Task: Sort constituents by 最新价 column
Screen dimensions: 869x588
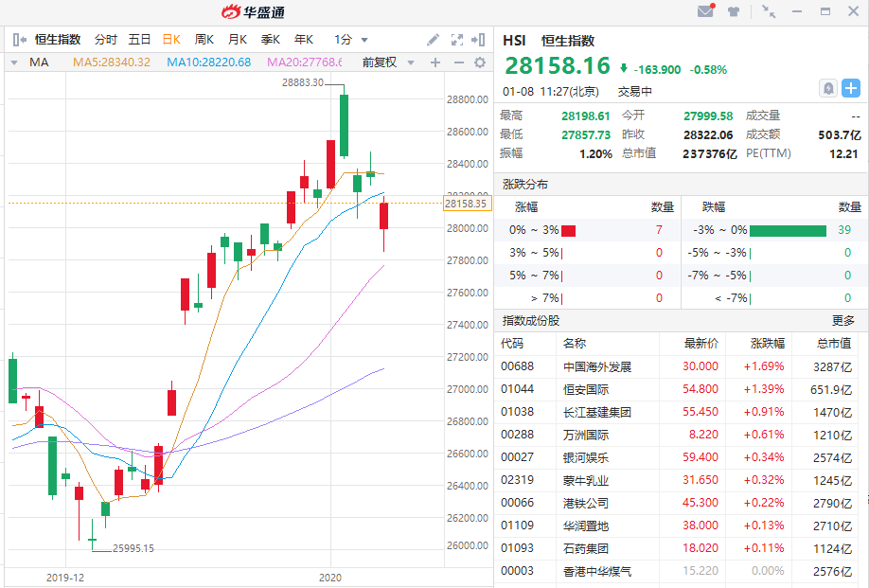Action: pos(701,343)
